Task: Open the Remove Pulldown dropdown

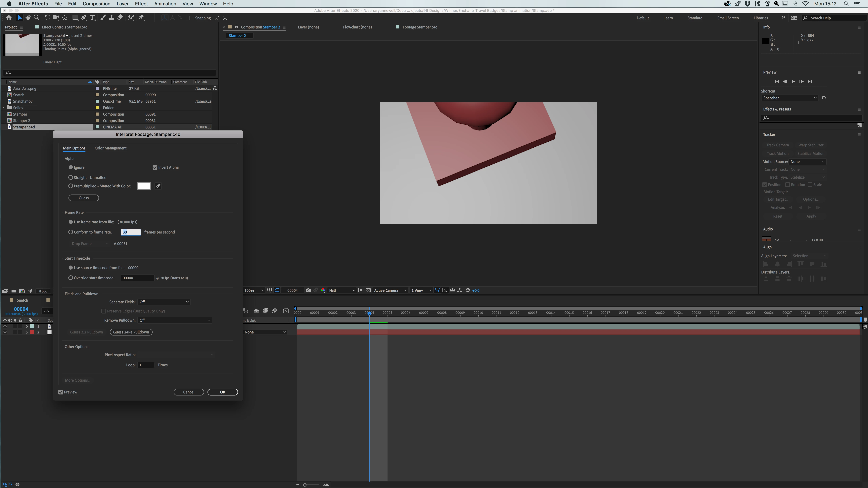Action: pos(175,320)
